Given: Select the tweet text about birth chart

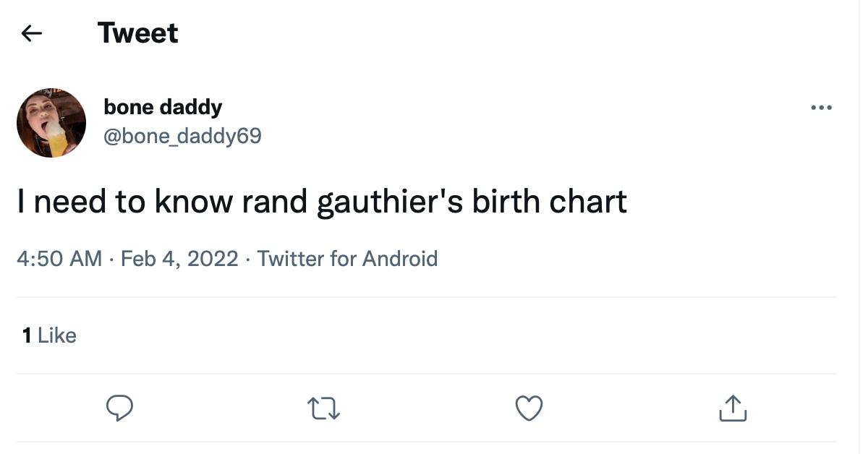Looking at the screenshot, I should point(323,201).
